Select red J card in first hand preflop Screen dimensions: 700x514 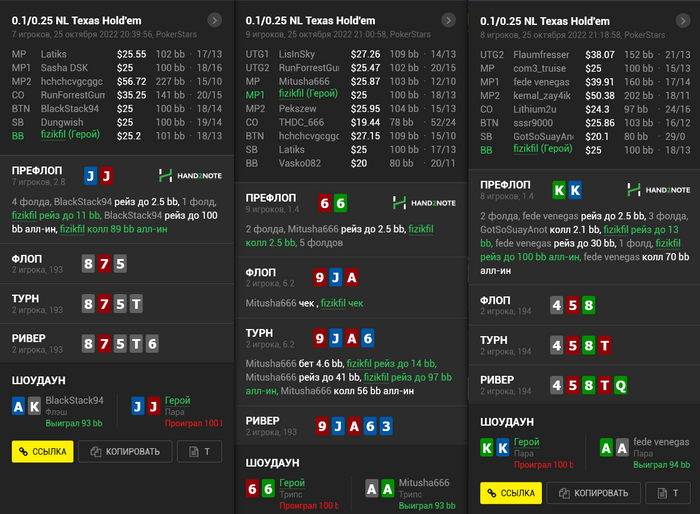(106, 176)
